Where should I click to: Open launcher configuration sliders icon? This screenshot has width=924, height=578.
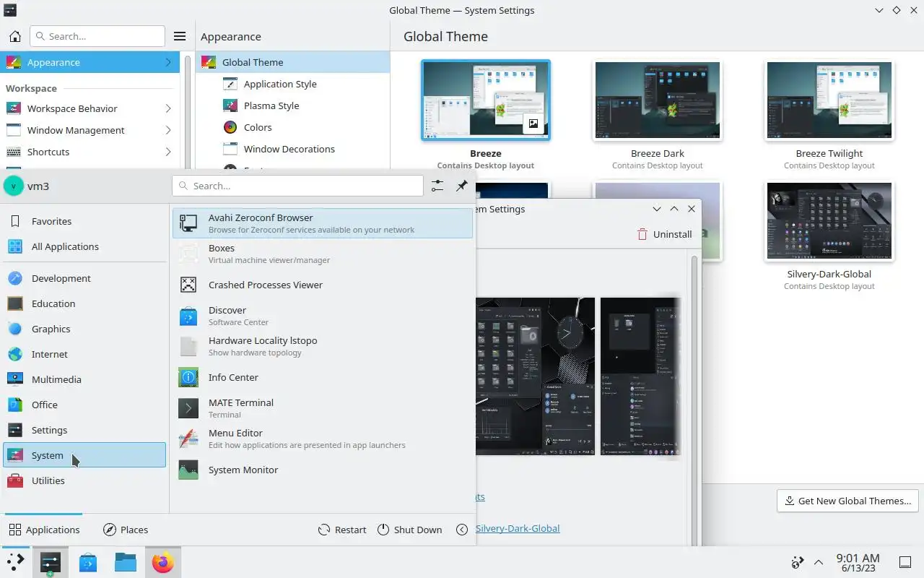click(x=437, y=186)
